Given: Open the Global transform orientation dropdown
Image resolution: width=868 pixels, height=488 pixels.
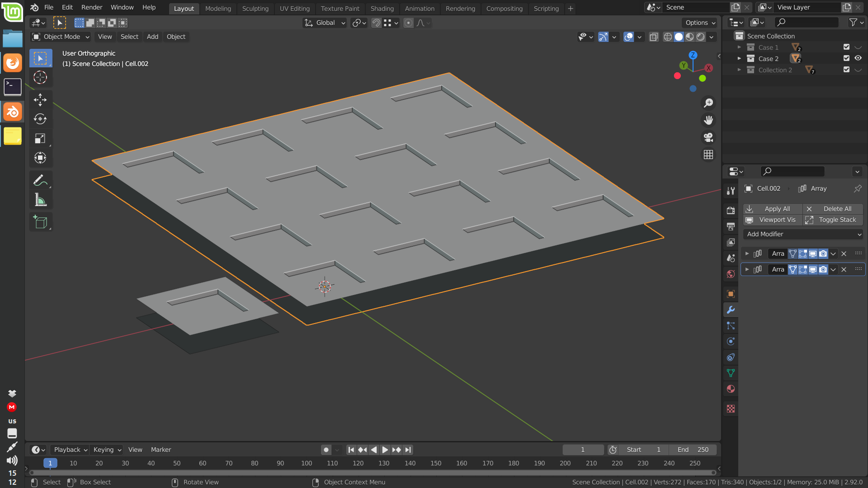Looking at the screenshot, I should click(325, 23).
